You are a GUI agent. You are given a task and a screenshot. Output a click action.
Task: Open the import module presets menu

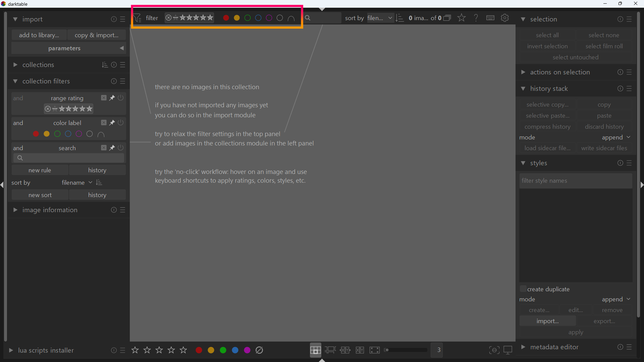[x=123, y=19]
